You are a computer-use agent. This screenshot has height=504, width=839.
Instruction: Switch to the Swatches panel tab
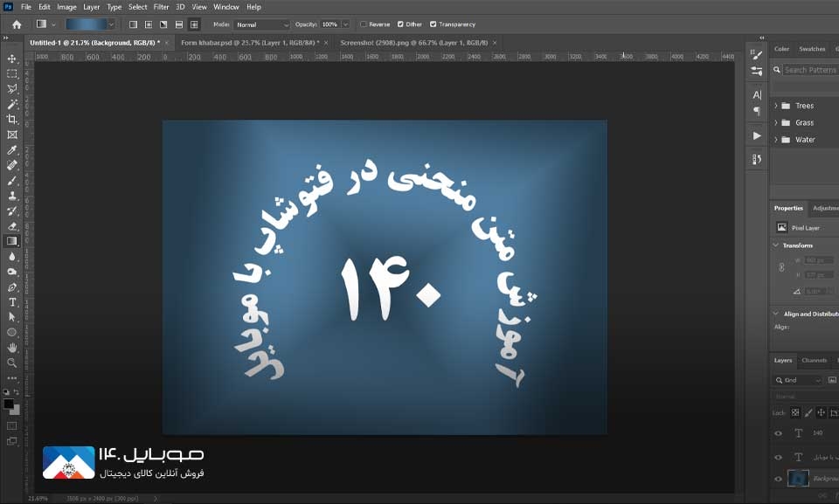point(812,49)
